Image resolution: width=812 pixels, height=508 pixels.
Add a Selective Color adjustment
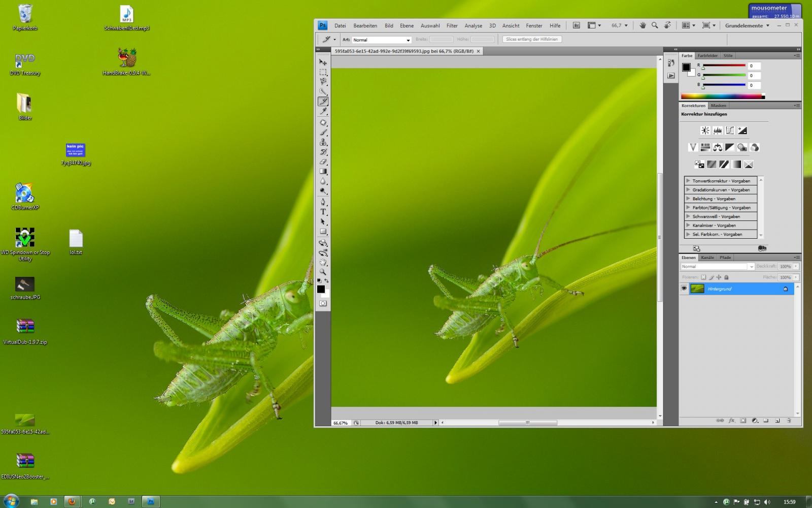click(x=749, y=164)
